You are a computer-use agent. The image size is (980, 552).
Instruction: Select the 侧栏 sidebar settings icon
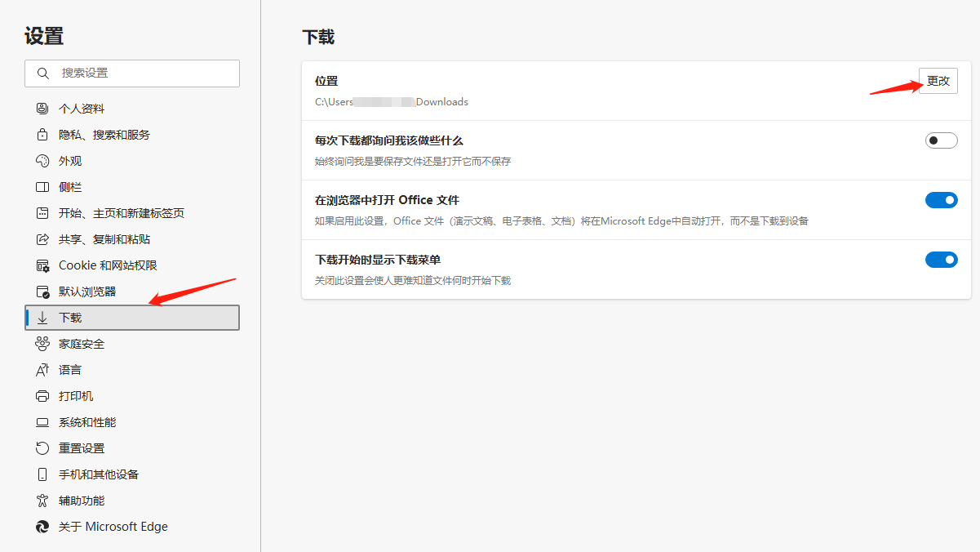click(44, 186)
